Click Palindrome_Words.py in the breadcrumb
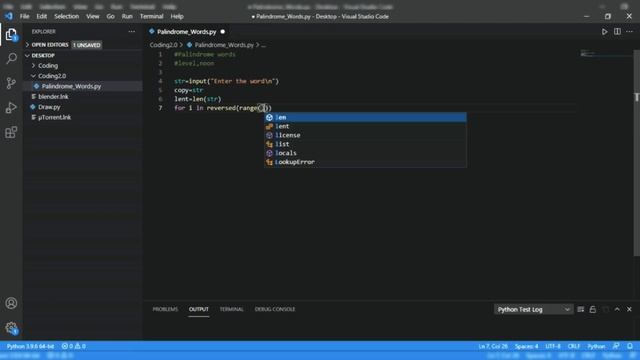640x360 pixels. pos(224,45)
